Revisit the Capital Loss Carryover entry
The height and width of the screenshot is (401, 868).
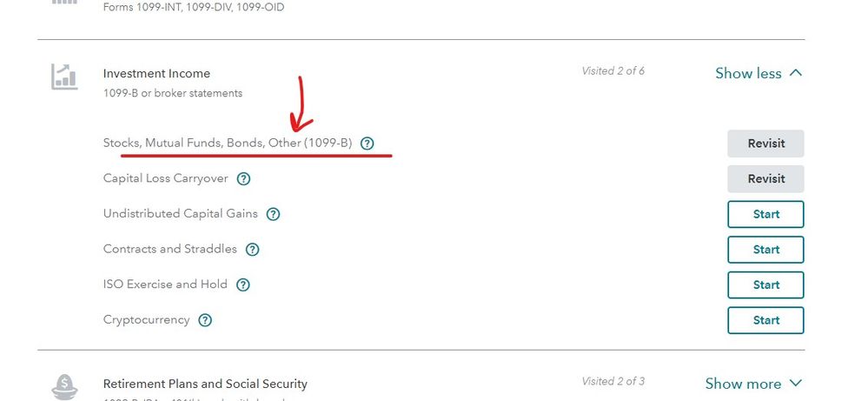pos(765,179)
